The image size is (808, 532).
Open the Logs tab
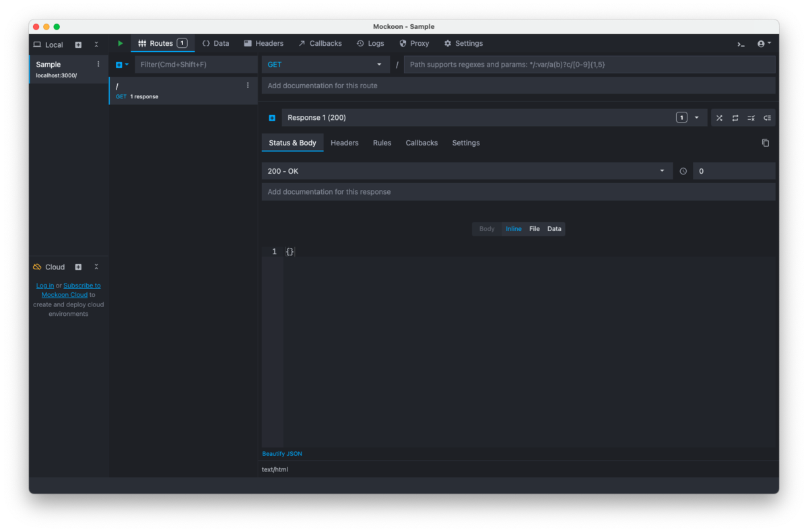370,43
